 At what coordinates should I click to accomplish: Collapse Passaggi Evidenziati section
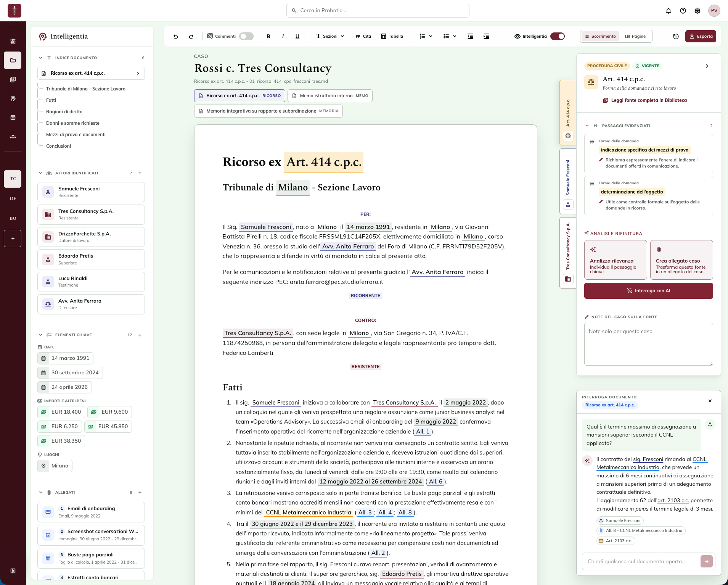(x=587, y=126)
